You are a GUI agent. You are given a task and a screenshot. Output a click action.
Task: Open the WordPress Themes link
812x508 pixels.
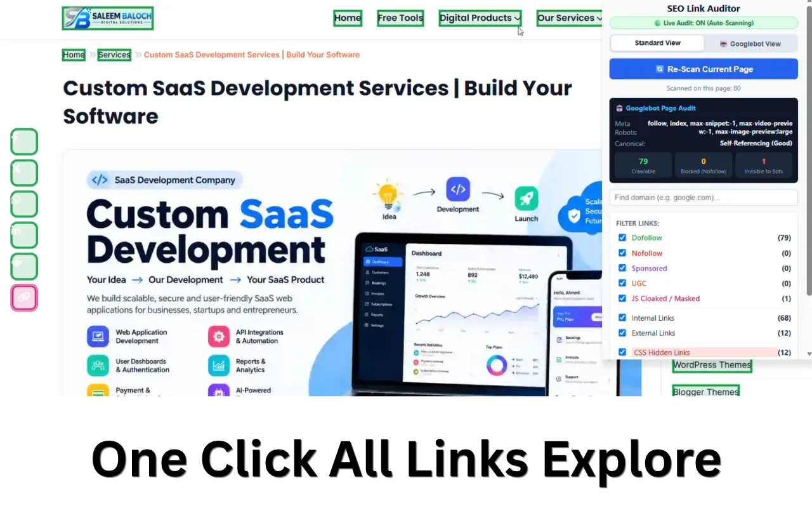tap(712, 365)
